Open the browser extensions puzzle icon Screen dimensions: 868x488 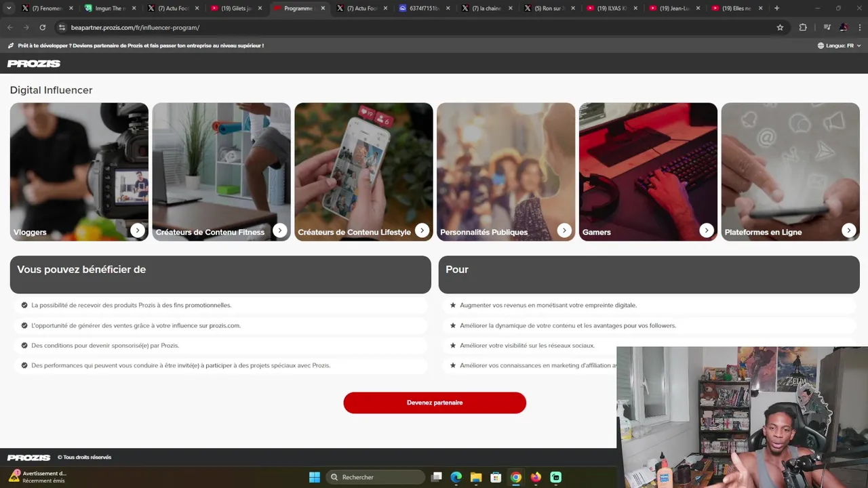point(803,28)
